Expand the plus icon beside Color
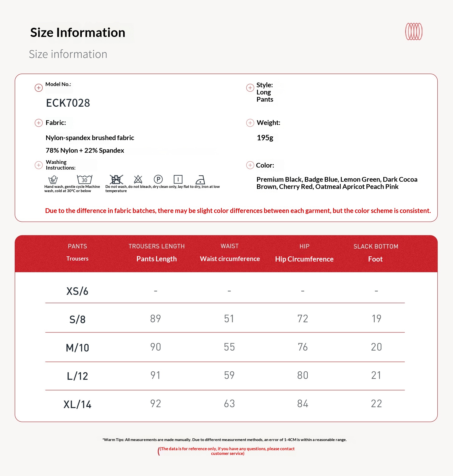Image resolution: width=453 pixels, height=476 pixels. click(250, 165)
